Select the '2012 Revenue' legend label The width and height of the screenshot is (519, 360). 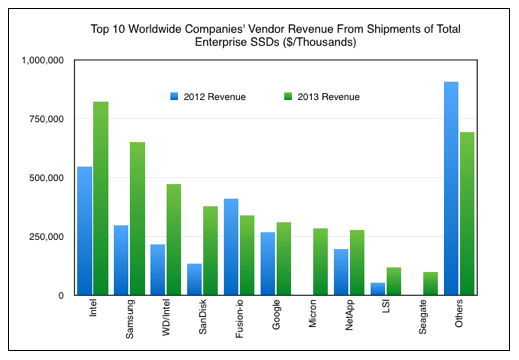pos(215,97)
